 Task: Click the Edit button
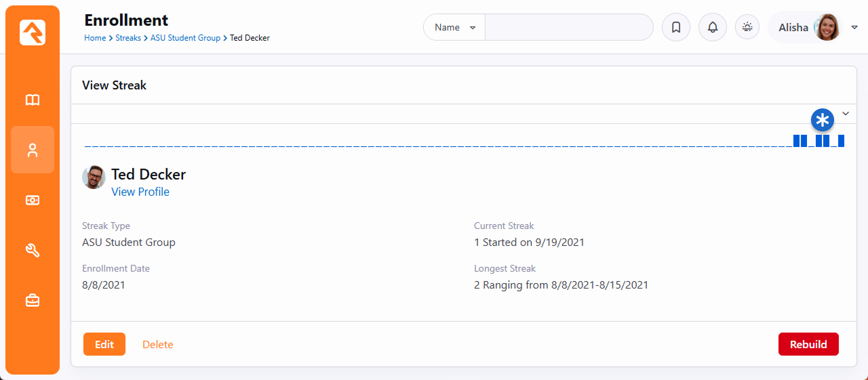pos(104,344)
